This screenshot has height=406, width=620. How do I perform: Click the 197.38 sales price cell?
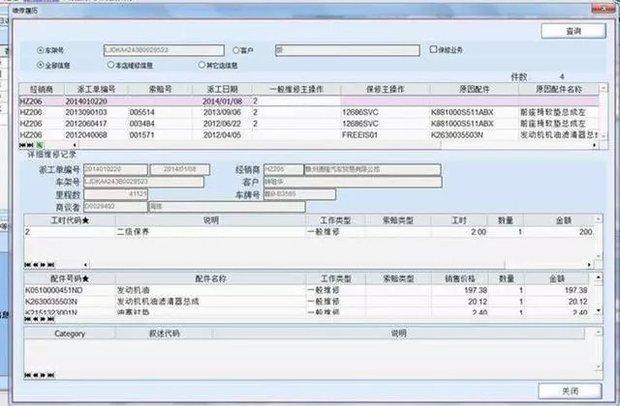pos(460,290)
